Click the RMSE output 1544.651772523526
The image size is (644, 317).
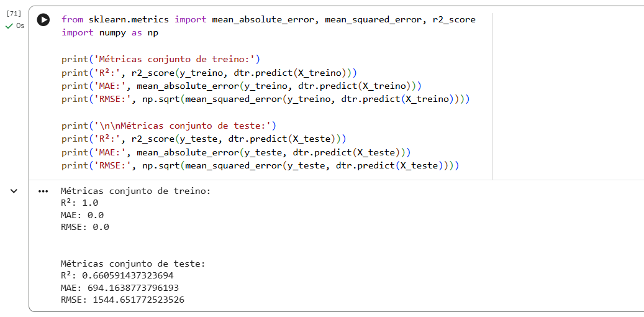click(138, 300)
